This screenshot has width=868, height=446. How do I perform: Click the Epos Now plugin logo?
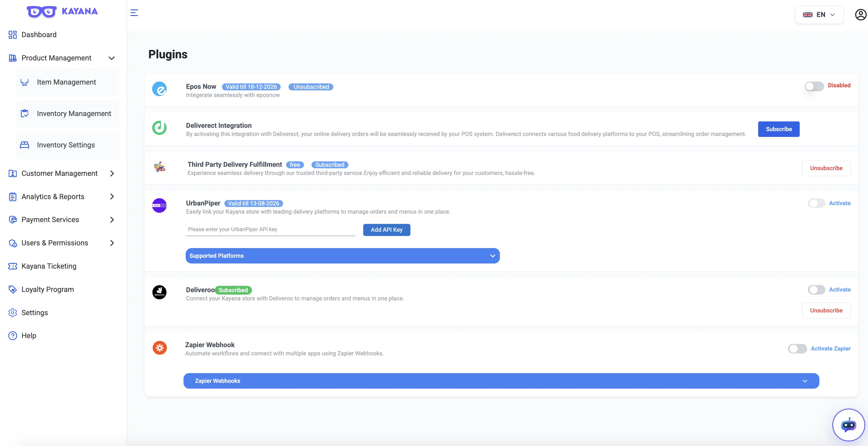point(159,89)
